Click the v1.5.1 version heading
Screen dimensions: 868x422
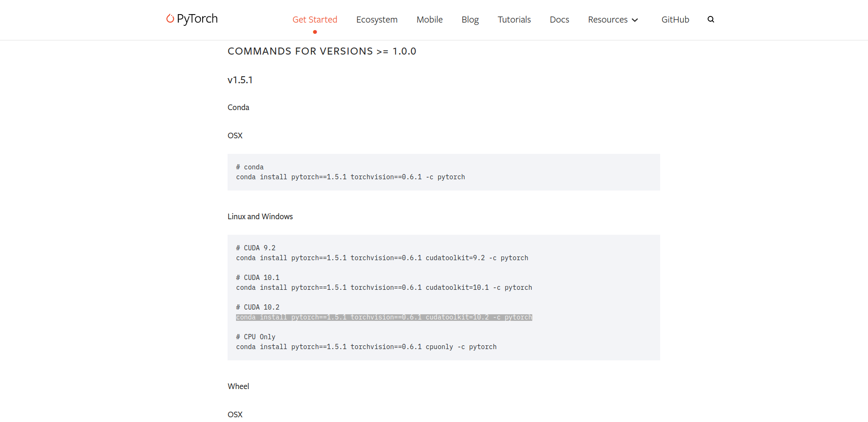tap(240, 80)
